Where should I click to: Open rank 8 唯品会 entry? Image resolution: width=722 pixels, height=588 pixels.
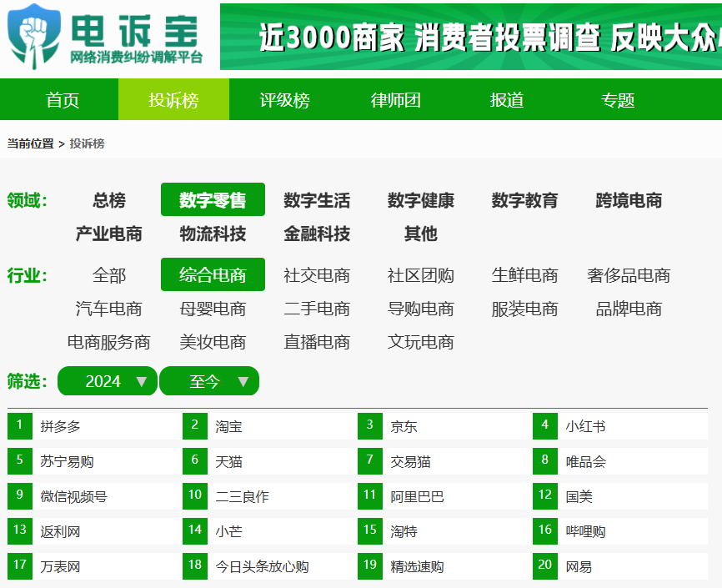click(620, 461)
